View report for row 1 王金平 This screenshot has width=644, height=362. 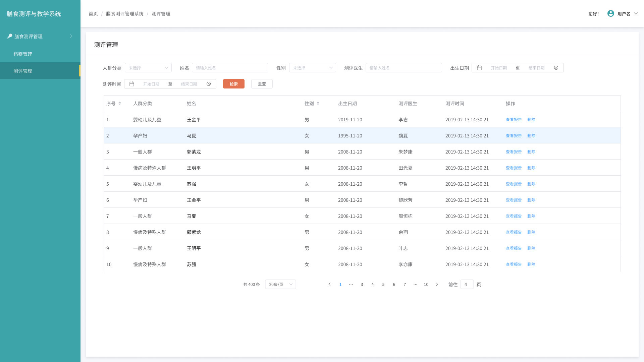(514, 120)
